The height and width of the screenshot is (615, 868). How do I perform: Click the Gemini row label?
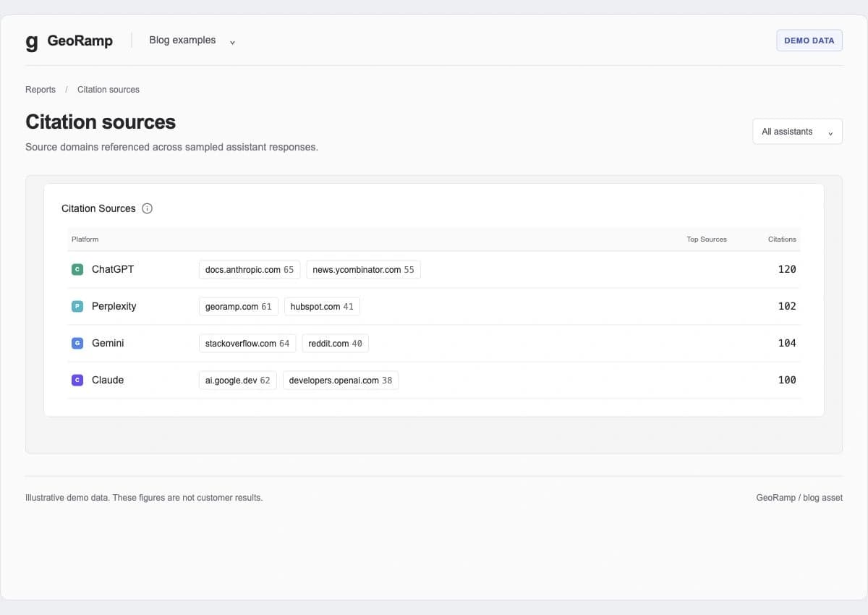(x=108, y=343)
